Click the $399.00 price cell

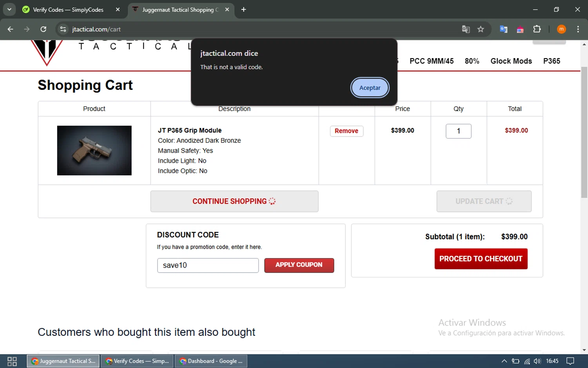pos(403,130)
